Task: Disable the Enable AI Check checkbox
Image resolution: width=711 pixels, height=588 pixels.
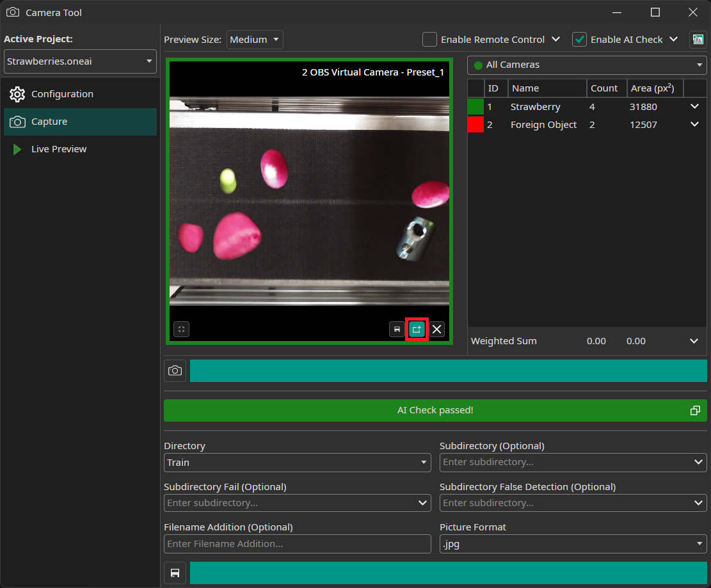Action: point(579,40)
